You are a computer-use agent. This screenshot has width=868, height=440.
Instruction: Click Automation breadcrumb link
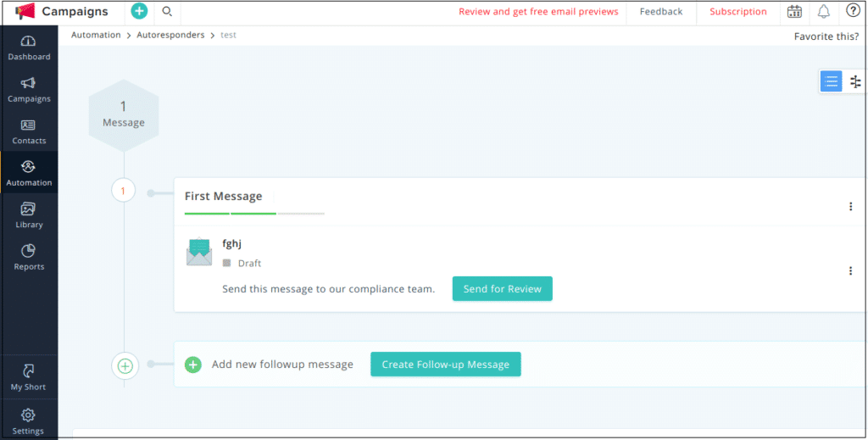pos(96,35)
